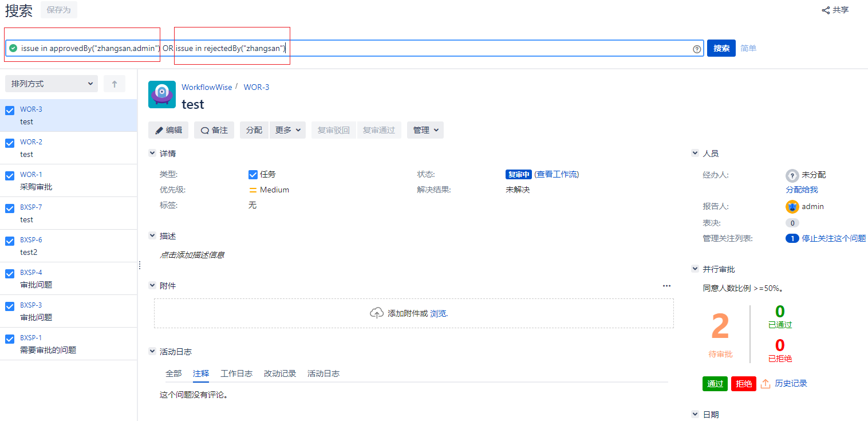The width and height of the screenshot is (868, 421).
Task: Collapse the 并行审批 section
Action: pyautogui.click(x=695, y=269)
